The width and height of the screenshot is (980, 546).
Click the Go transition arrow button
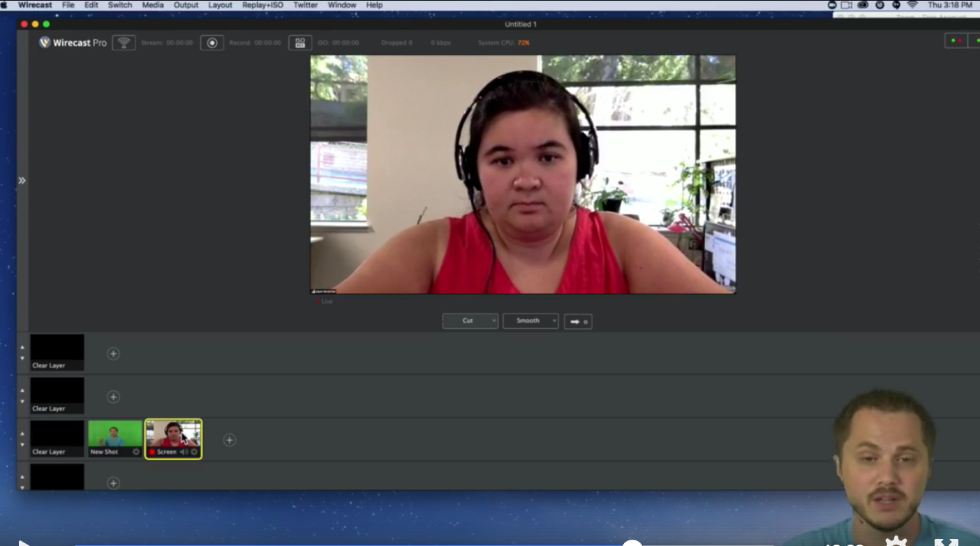pos(578,321)
